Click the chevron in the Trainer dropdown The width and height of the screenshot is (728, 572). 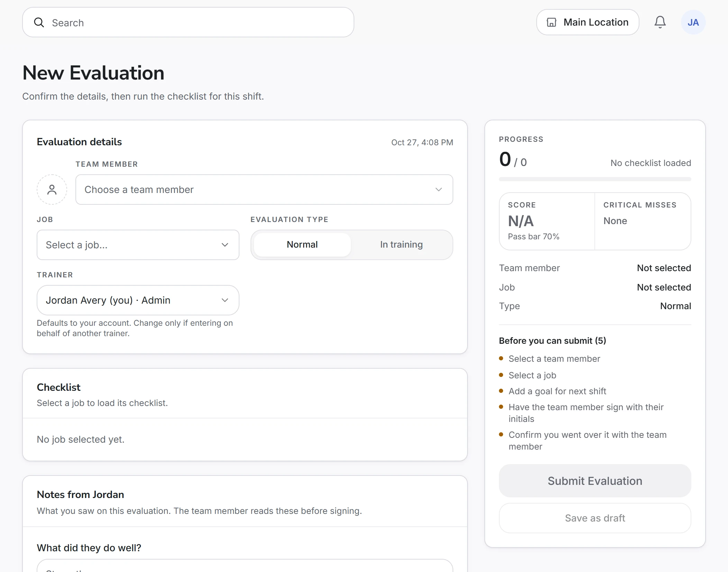[x=225, y=300]
